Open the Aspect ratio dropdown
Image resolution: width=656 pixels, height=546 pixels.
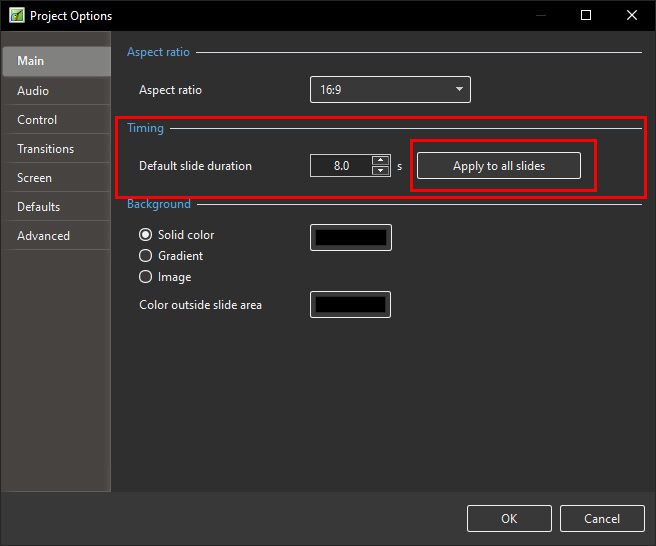[390, 90]
